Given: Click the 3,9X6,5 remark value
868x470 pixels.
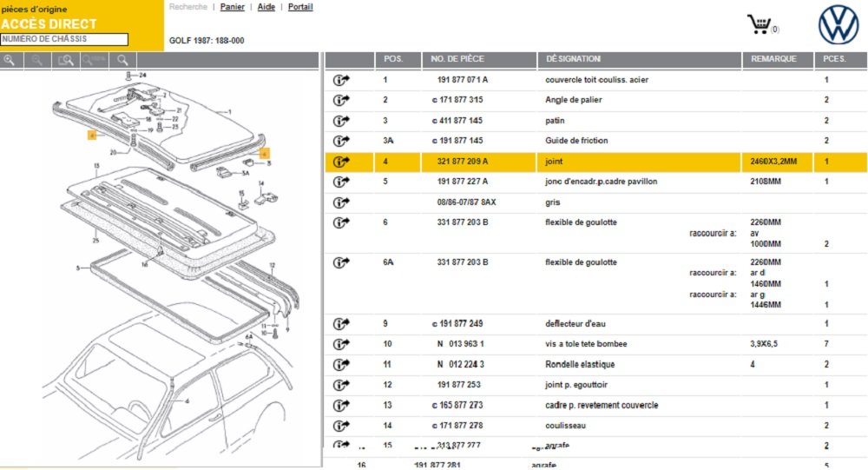Looking at the screenshot, I should coord(764,344).
